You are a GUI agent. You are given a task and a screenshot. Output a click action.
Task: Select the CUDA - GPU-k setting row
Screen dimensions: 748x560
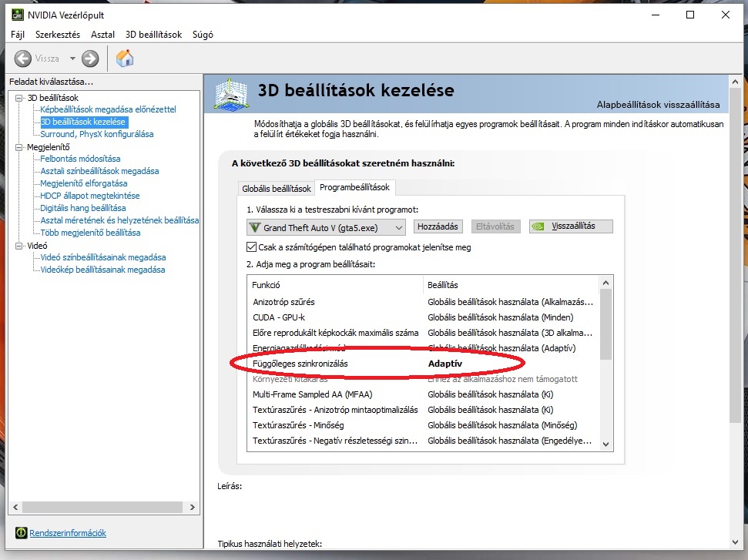(423, 317)
